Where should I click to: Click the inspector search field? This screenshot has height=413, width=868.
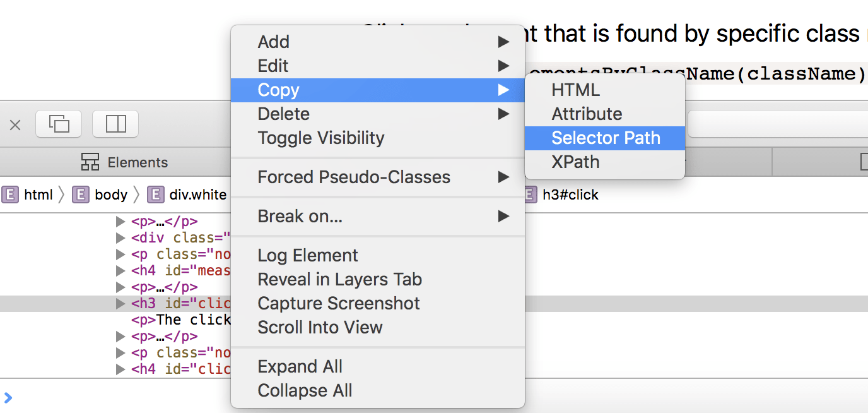(x=777, y=124)
